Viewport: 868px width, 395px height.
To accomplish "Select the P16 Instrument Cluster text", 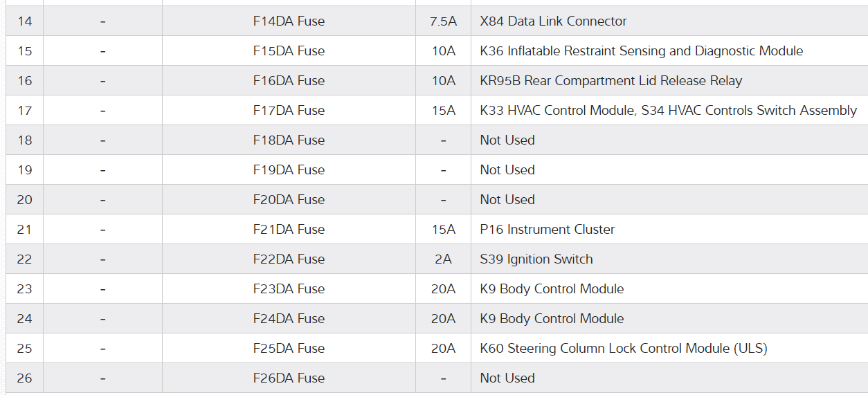I will tap(547, 230).
